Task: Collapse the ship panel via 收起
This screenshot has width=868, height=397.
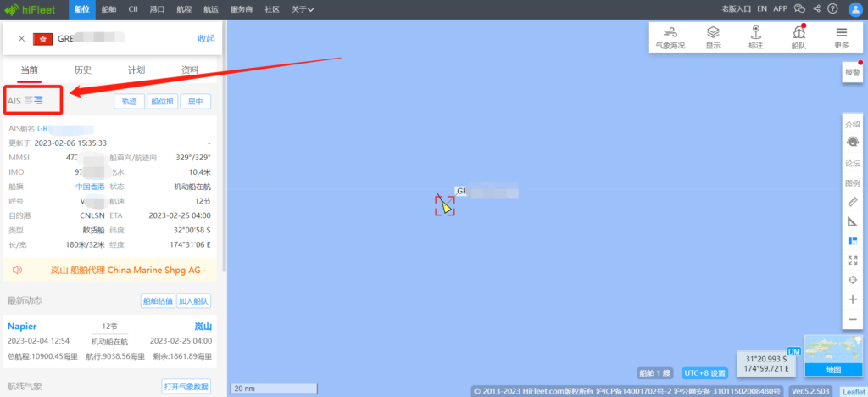Action: (x=207, y=38)
